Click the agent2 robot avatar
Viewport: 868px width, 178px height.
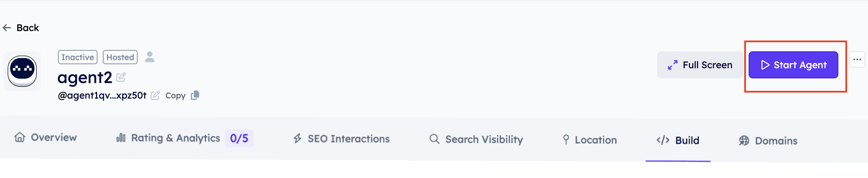point(22,71)
